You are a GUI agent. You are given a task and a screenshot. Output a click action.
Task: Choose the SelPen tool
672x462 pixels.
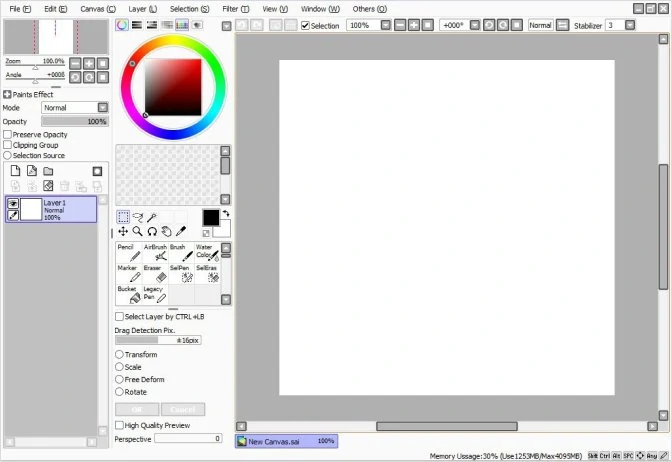coord(181,273)
